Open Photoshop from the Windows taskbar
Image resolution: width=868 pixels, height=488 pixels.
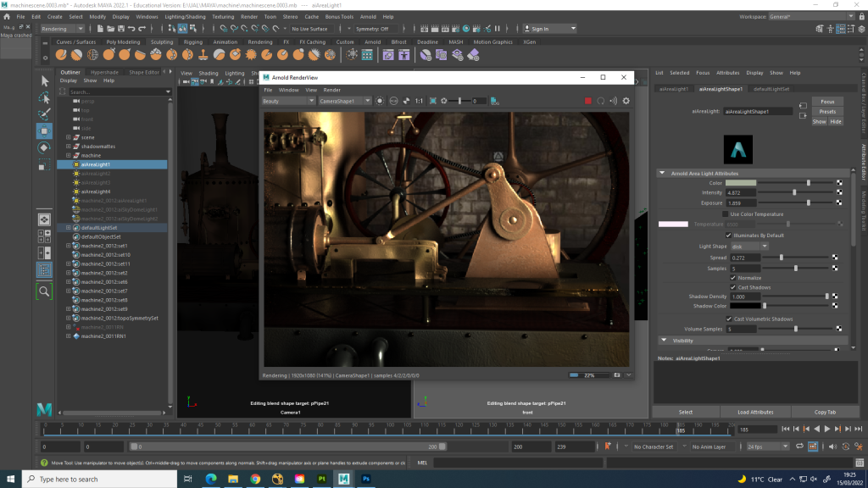pyautogui.click(x=366, y=479)
